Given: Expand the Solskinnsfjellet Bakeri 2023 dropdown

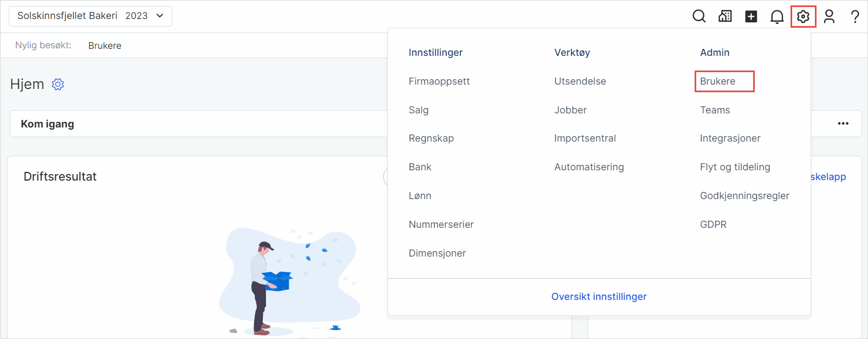Looking at the screenshot, I should (x=90, y=16).
